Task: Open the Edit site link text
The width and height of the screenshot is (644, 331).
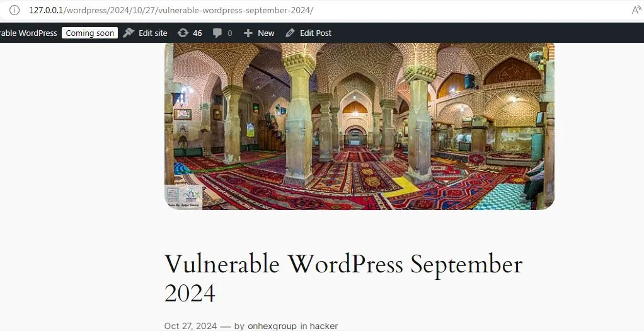Action: click(x=152, y=33)
